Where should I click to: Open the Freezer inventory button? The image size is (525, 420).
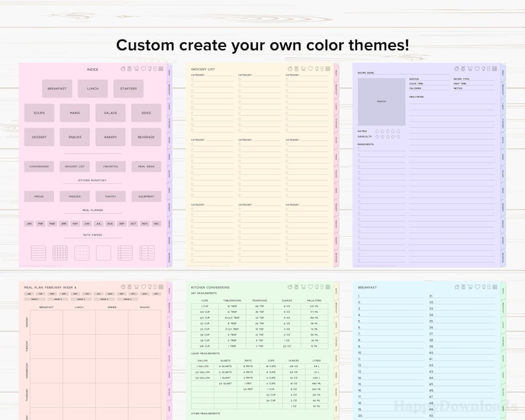pyautogui.click(x=75, y=196)
